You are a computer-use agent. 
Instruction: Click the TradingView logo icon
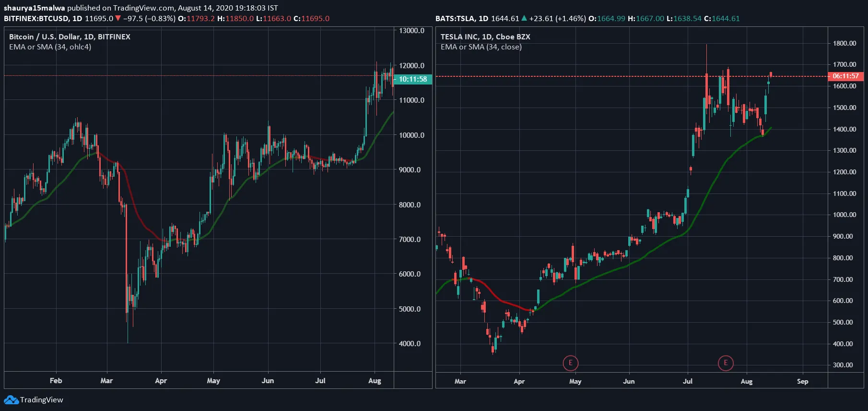(x=11, y=400)
